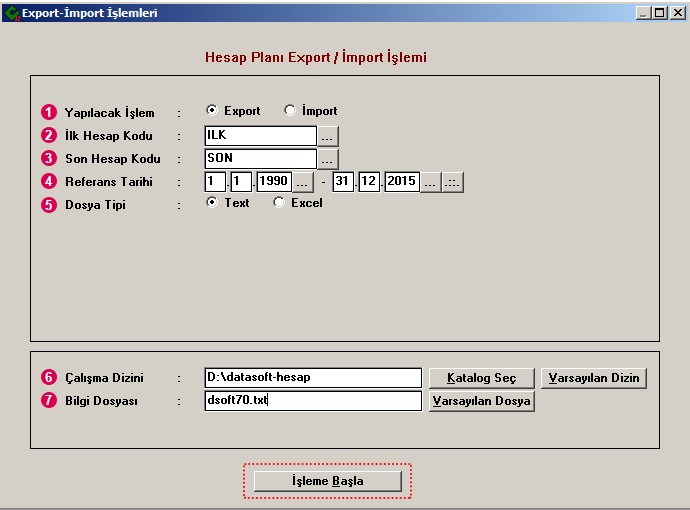Click the date range shortcut button
Screen dimensions: 690x510
tap(453, 182)
